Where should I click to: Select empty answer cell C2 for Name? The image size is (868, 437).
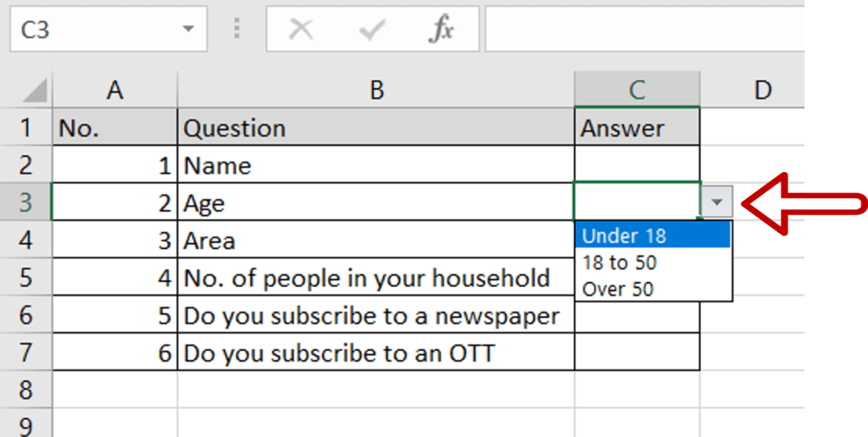click(637, 165)
